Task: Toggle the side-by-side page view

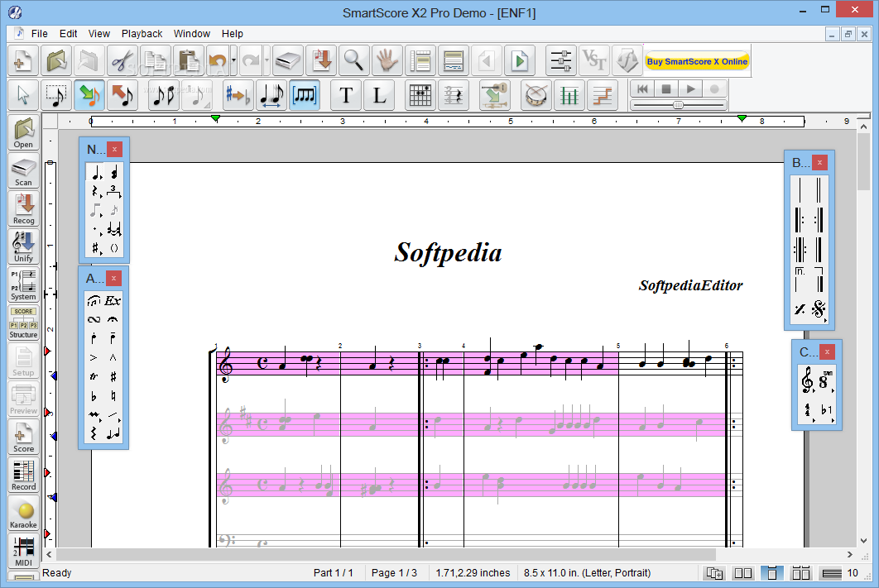Action: tap(743, 573)
